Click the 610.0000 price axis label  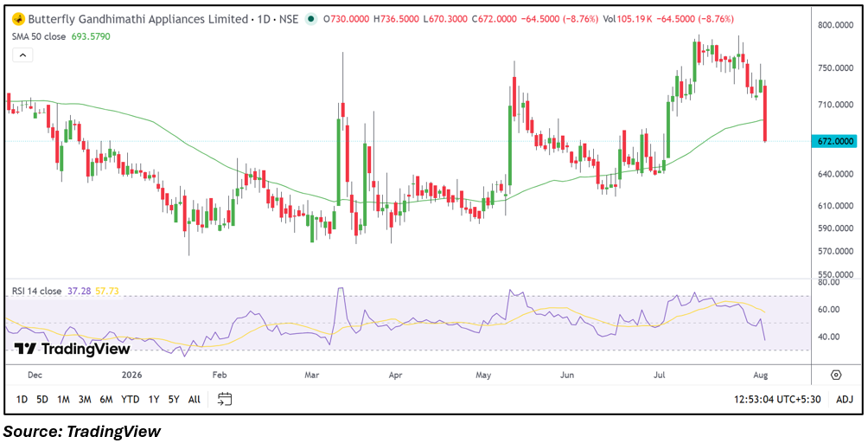pos(836,206)
